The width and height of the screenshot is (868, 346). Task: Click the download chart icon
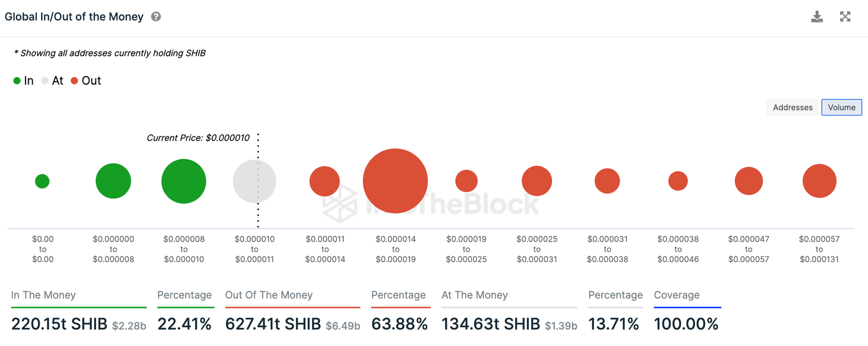(817, 16)
